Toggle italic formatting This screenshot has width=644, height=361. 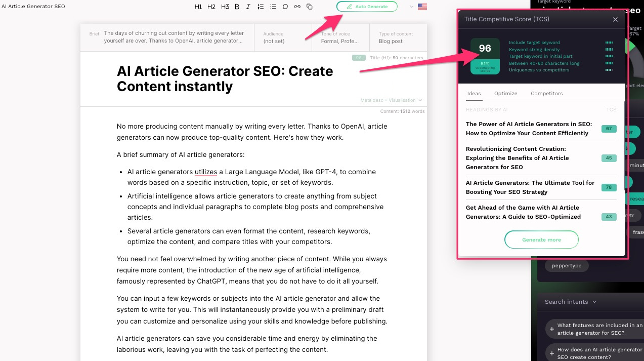click(248, 7)
